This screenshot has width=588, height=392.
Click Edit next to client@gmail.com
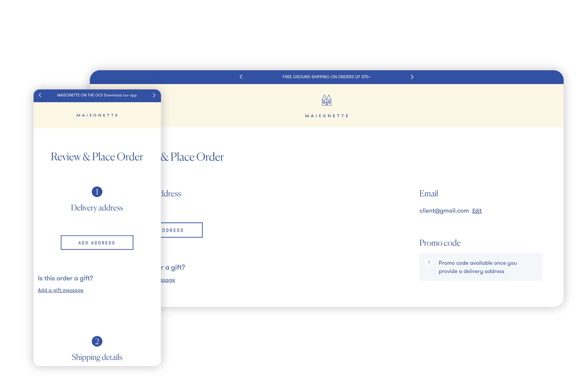(x=477, y=211)
